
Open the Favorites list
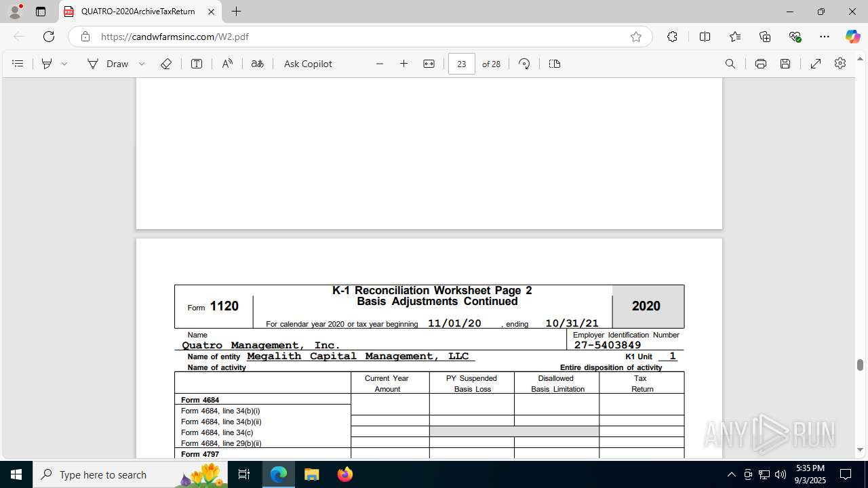click(735, 37)
